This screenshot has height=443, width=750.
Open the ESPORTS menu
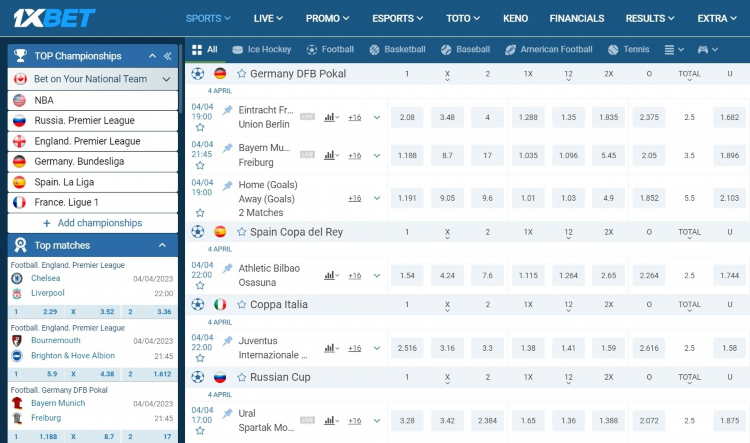[x=397, y=18]
